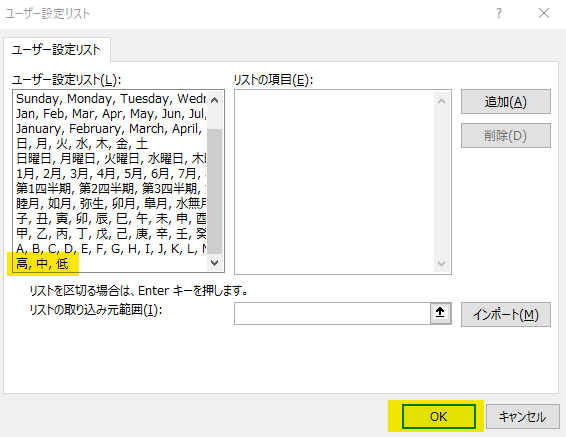Select the 甲, 乙, 丙 list entry
The image size is (566, 437).
[x=111, y=234]
